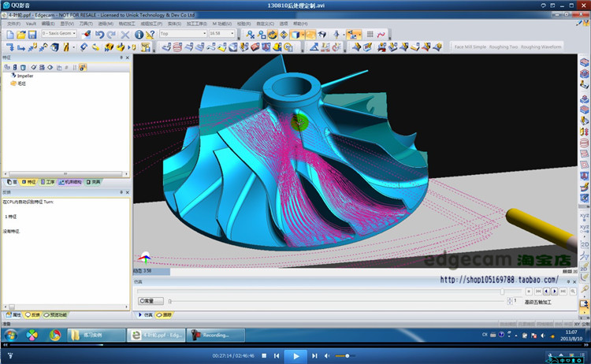The height and width of the screenshot is (364, 591).
Task: Click the simulation progress slider handle
Action: pyautogui.click(x=502, y=292)
